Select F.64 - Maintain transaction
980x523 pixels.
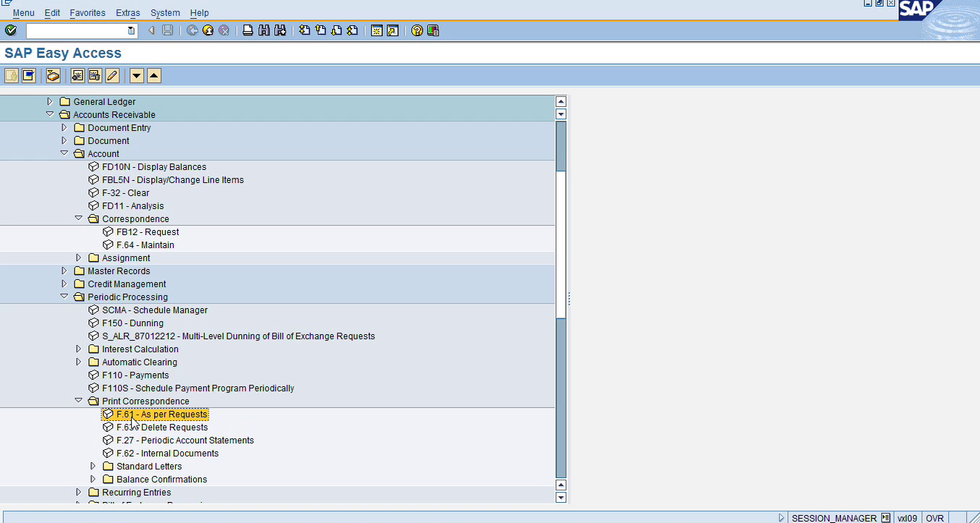pos(145,245)
